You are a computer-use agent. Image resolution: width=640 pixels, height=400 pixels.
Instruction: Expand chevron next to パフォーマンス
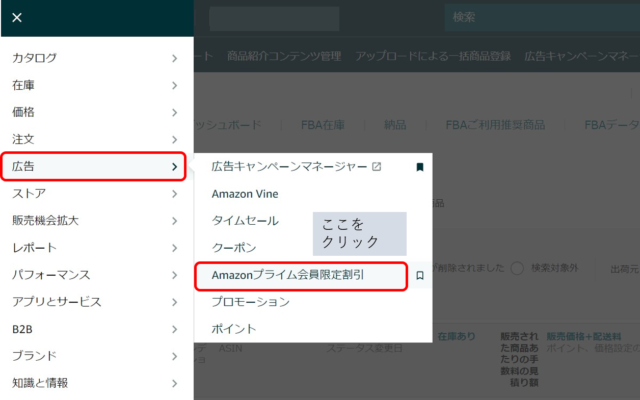coord(175,275)
